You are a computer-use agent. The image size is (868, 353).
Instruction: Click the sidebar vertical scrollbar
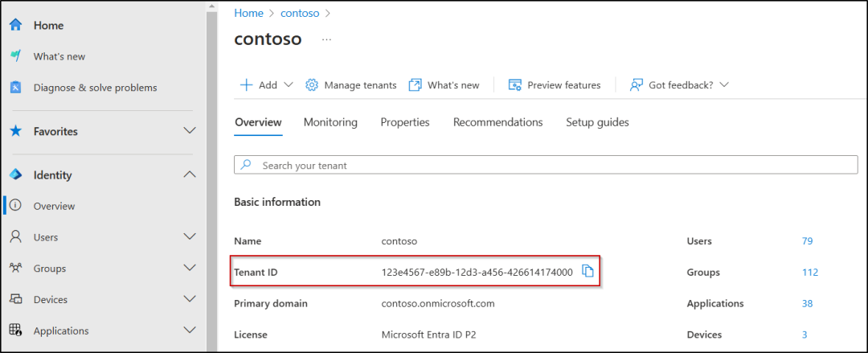(211, 176)
